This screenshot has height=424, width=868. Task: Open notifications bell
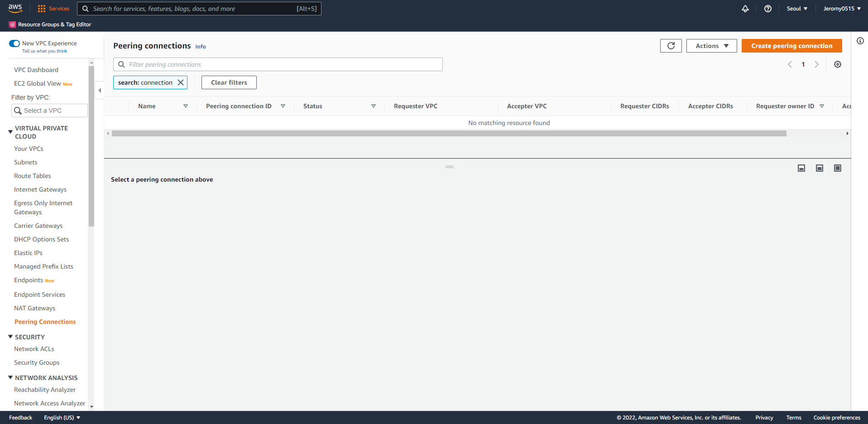[745, 9]
